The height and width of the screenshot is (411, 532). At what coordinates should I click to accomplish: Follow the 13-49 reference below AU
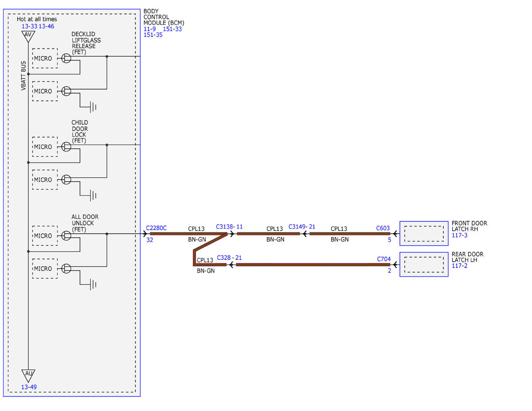pos(29,387)
